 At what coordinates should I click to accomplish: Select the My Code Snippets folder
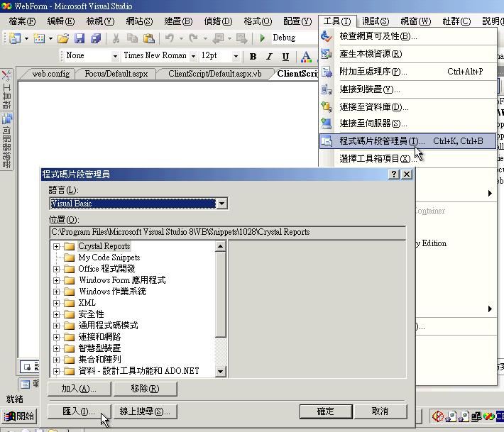[109, 257]
